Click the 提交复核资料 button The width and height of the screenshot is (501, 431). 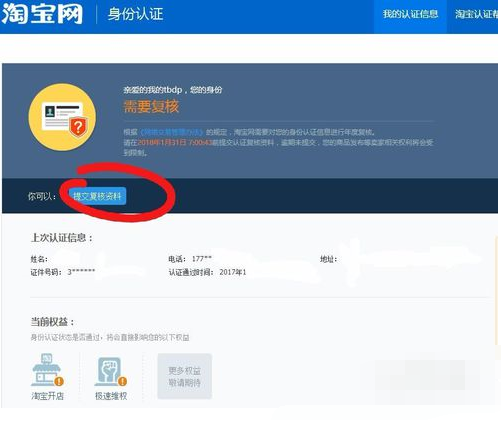point(97,196)
